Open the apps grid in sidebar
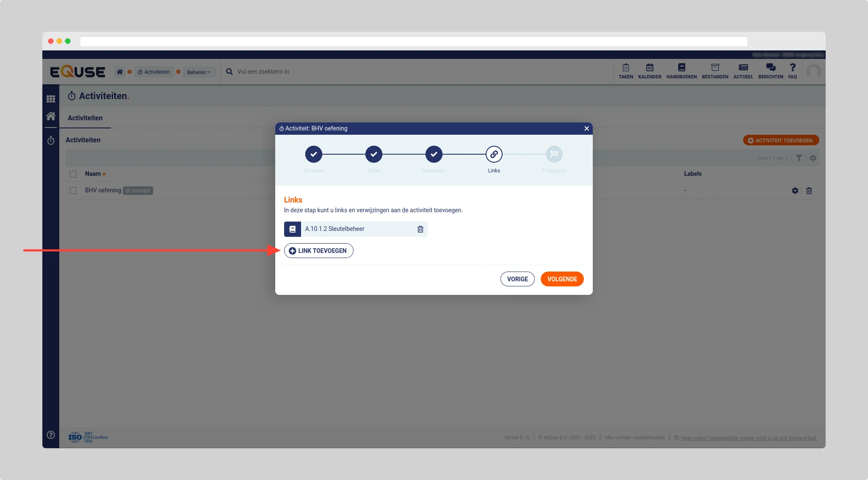 [51, 99]
